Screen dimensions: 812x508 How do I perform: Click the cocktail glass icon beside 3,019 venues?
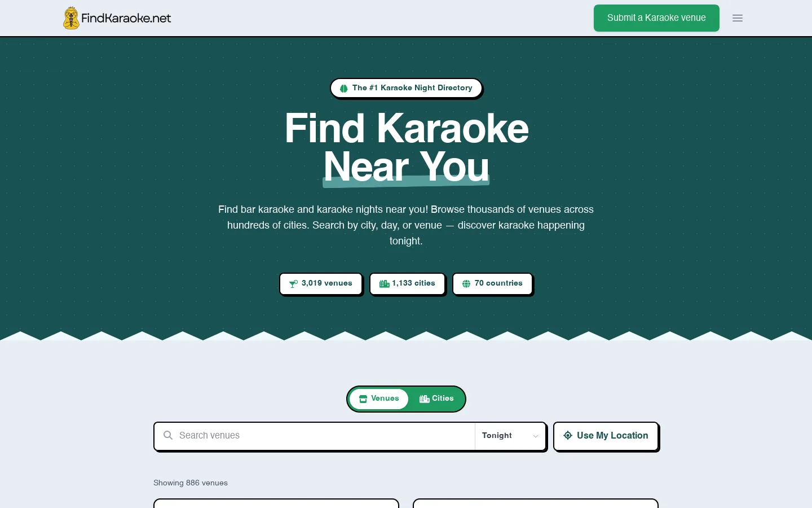pyautogui.click(x=293, y=284)
